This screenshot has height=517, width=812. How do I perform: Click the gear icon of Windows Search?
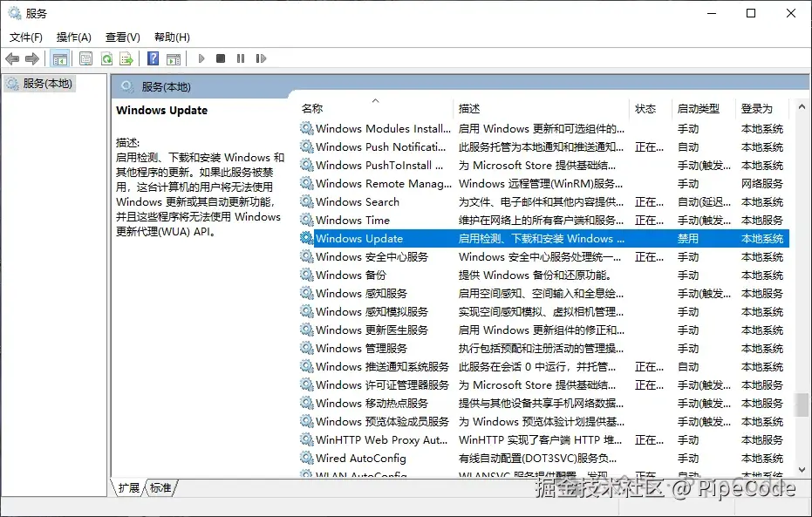tap(307, 201)
